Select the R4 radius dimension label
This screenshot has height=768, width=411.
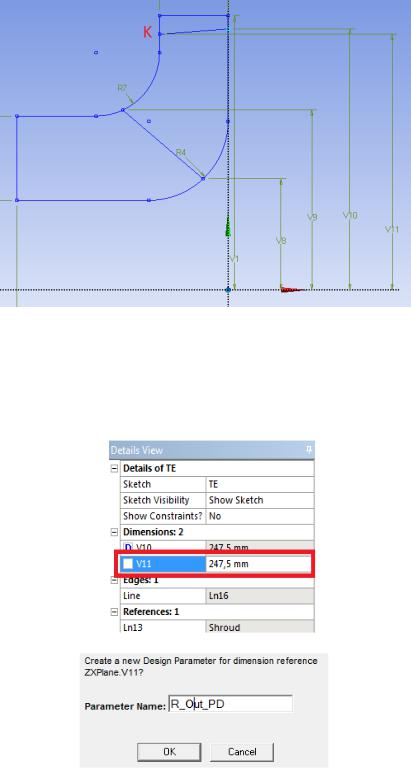pos(181,153)
